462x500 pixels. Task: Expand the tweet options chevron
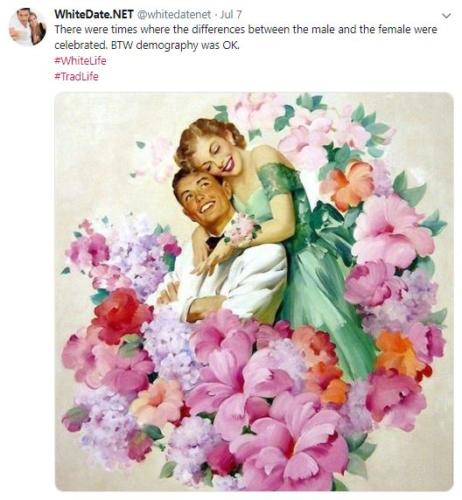(x=446, y=16)
